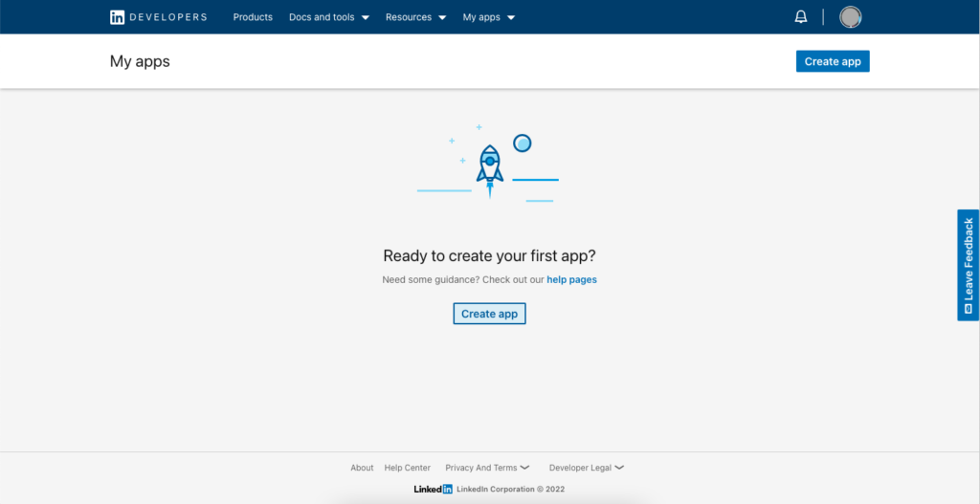Click the My apps page heading

(140, 61)
